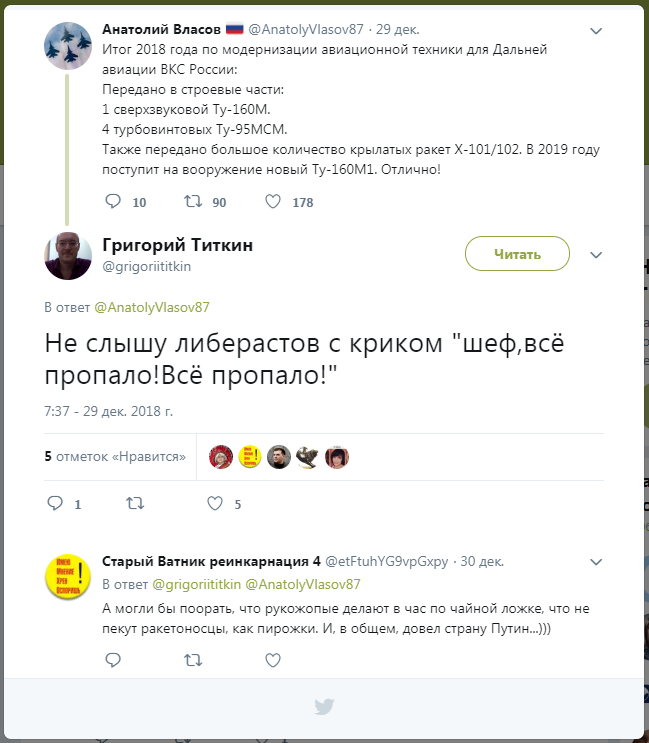
Task: Expand options chevron on Старый Ватник's tweet
Action: 596,562
